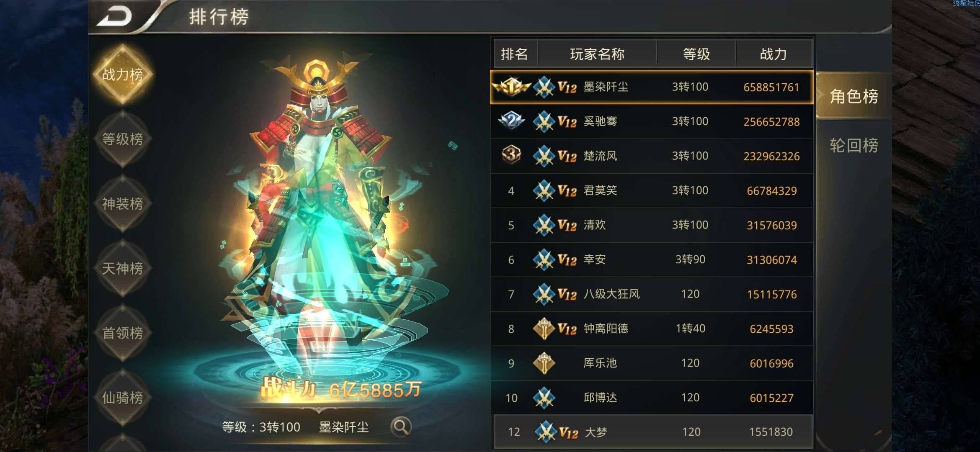The width and height of the screenshot is (980, 452).
Task: Select the 角色榜 side tab
Action: [x=854, y=96]
